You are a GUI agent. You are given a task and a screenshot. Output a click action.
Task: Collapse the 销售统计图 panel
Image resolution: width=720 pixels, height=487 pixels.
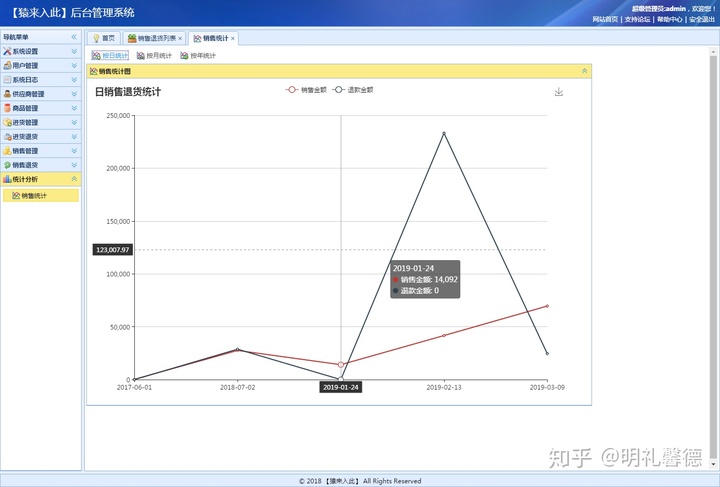click(x=585, y=71)
